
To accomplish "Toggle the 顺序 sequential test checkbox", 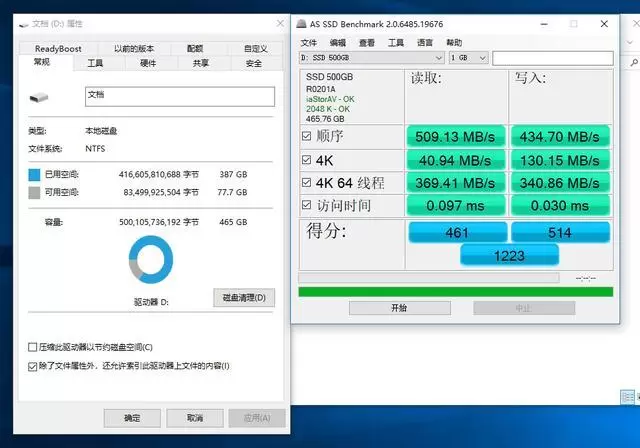I will 306,136.
